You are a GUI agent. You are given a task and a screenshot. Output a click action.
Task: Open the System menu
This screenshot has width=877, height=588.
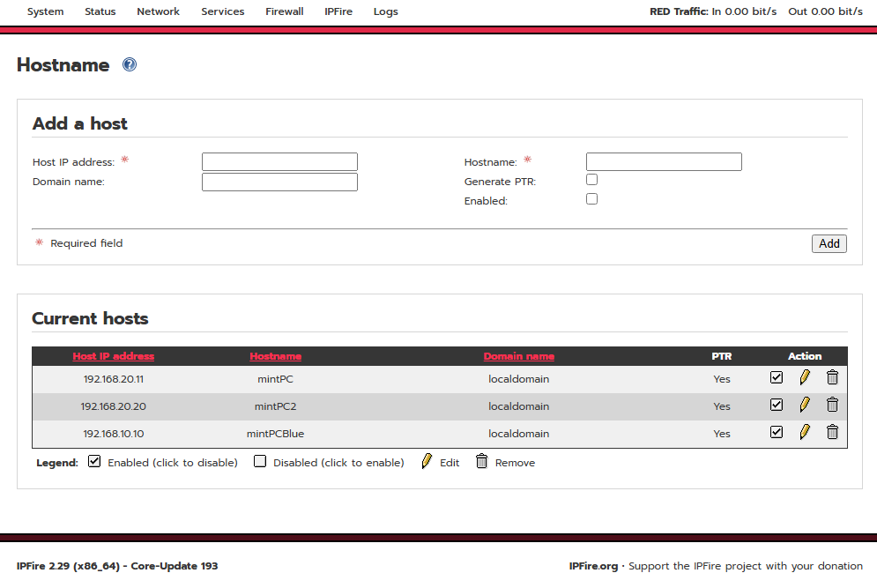point(45,11)
